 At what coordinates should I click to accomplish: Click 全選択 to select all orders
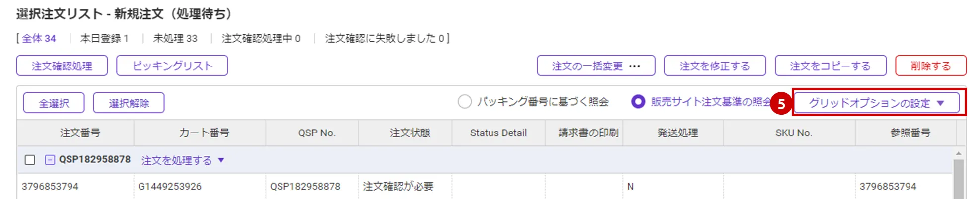(54, 103)
